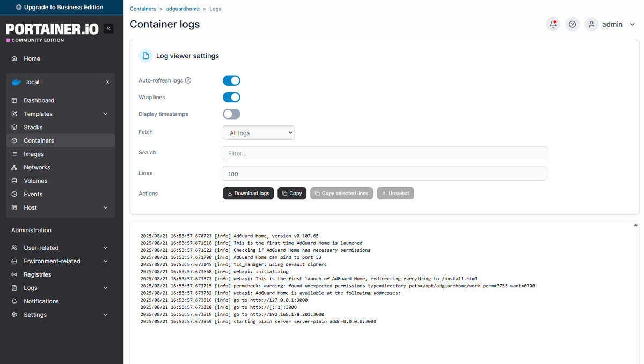Click the Volumes database icon
Image resolution: width=644 pixels, height=364 pixels.
pyautogui.click(x=14, y=181)
